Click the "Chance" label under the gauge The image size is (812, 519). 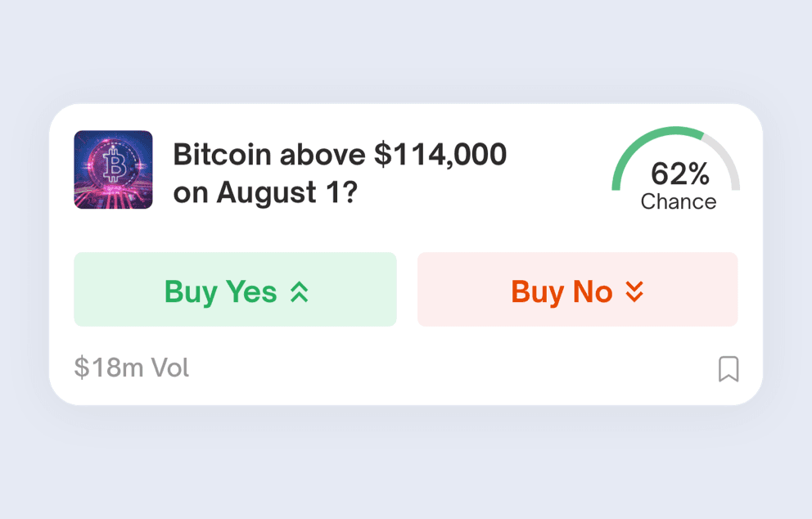[678, 202]
